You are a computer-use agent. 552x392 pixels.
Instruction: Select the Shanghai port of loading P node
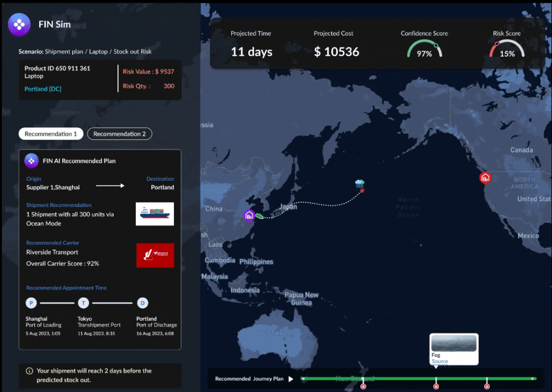[31, 303]
